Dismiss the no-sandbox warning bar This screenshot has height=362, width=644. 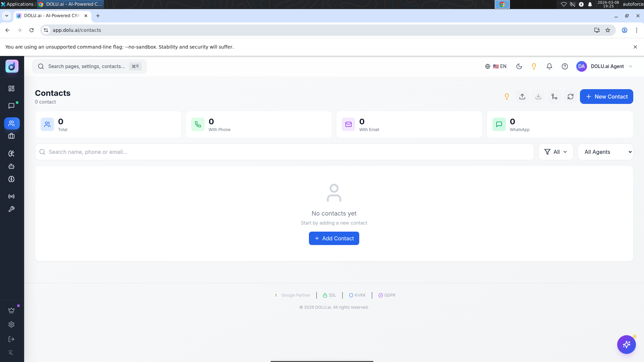(635, 47)
